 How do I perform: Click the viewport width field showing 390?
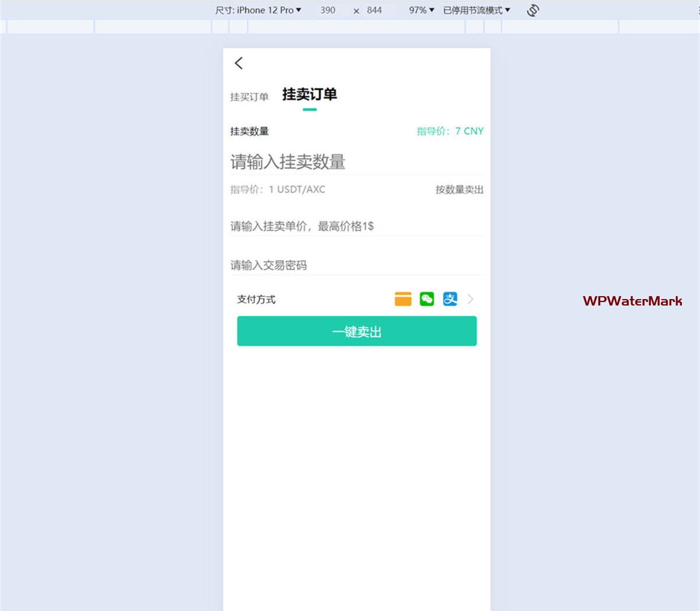[328, 10]
